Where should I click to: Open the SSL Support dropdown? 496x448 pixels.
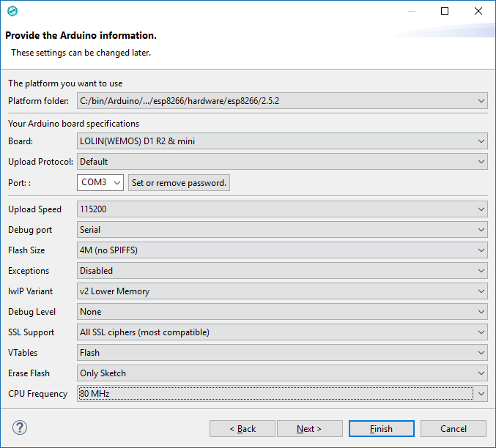[282, 332]
